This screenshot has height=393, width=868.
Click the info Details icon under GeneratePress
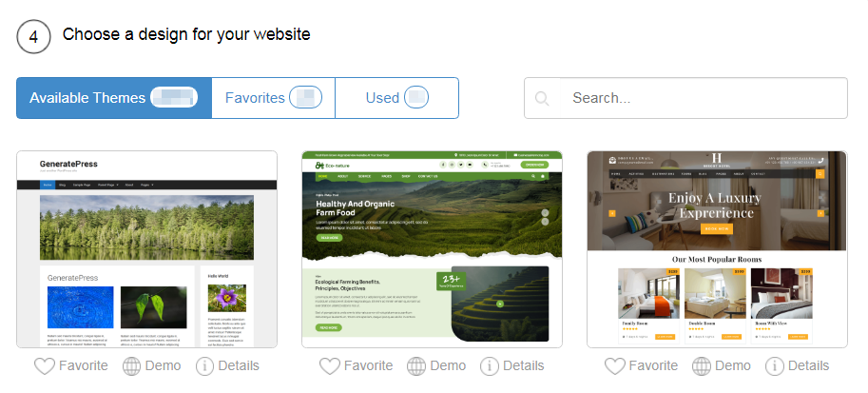tap(204, 365)
